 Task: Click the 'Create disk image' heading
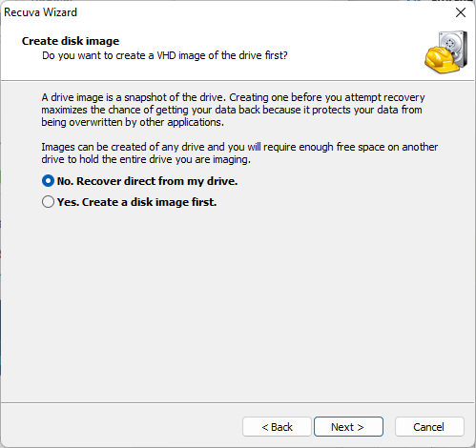click(71, 41)
